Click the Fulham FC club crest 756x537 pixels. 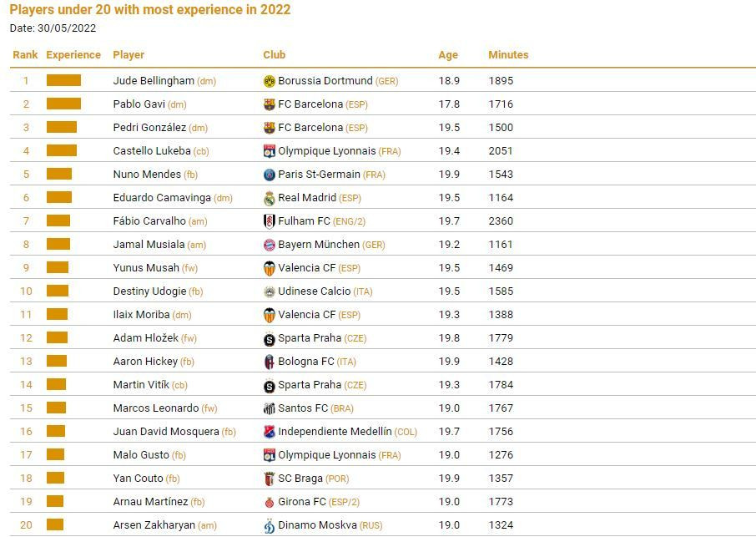pyautogui.click(x=269, y=221)
